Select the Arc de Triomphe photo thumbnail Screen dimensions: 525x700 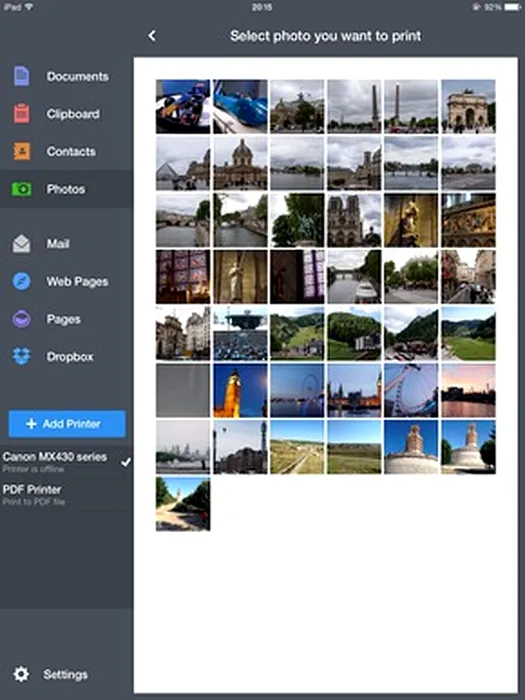(468, 107)
